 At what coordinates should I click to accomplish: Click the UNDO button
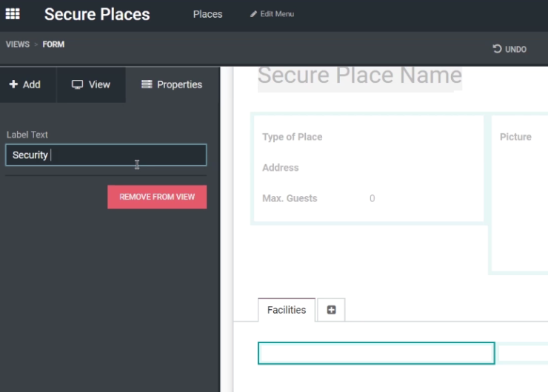[x=509, y=49]
